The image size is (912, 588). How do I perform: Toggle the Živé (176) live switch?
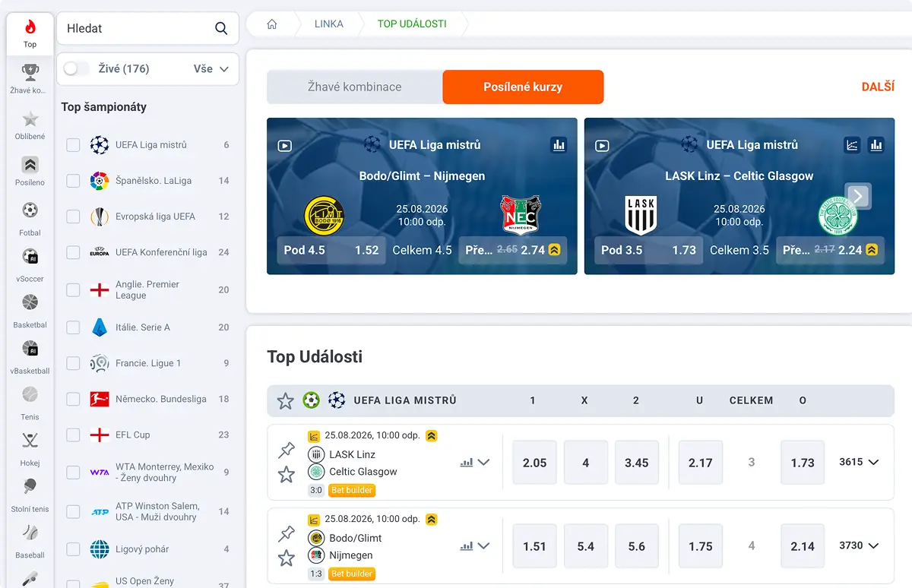(76, 68)
